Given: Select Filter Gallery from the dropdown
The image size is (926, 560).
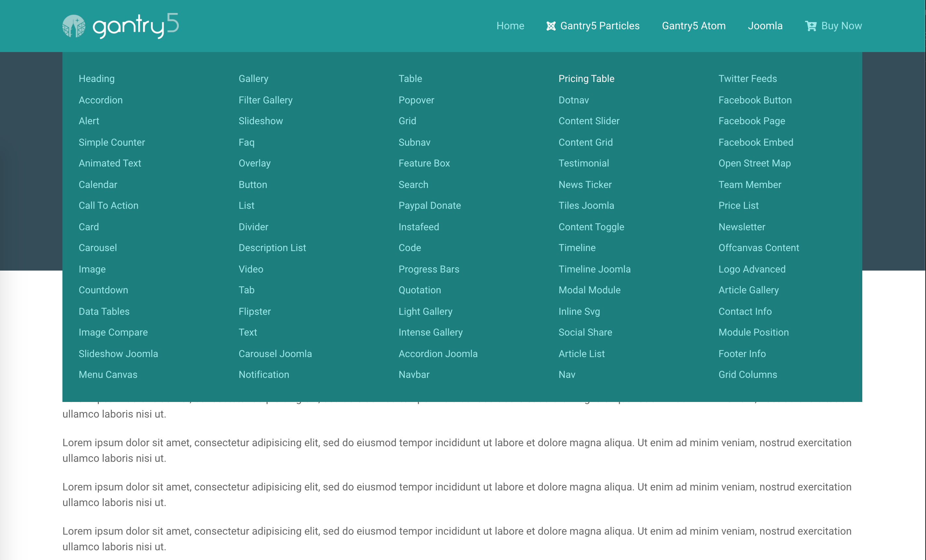Looking at the screenshot, I should pos(265,100).
